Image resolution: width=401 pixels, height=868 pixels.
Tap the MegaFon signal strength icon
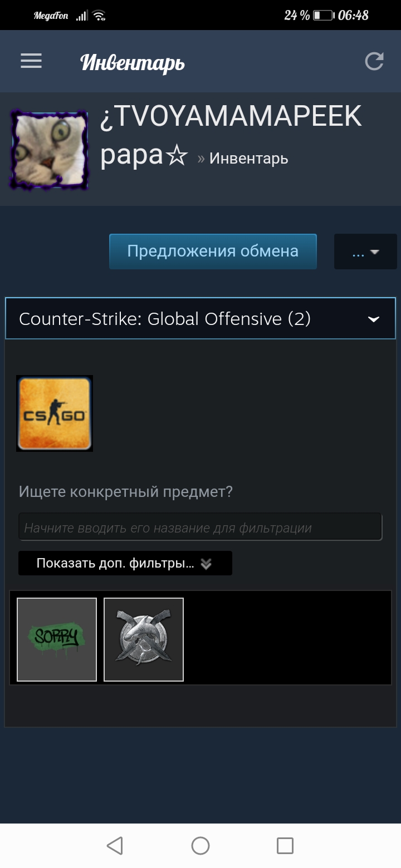pyautogui.click(x=82, y=16)
